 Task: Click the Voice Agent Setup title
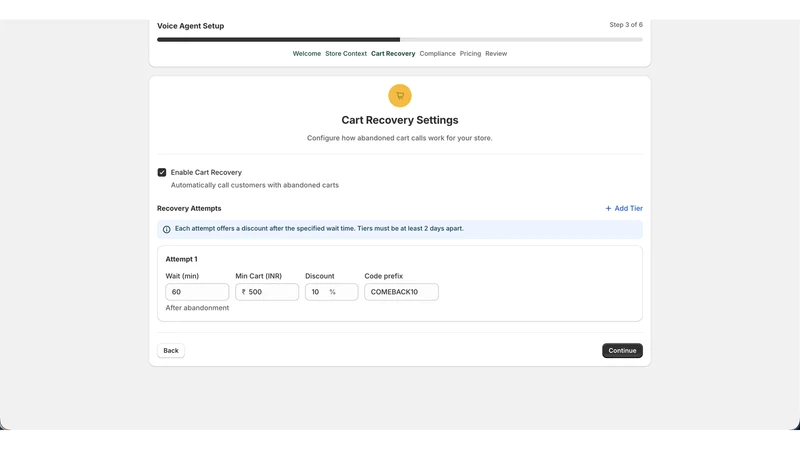coord(190,26)
